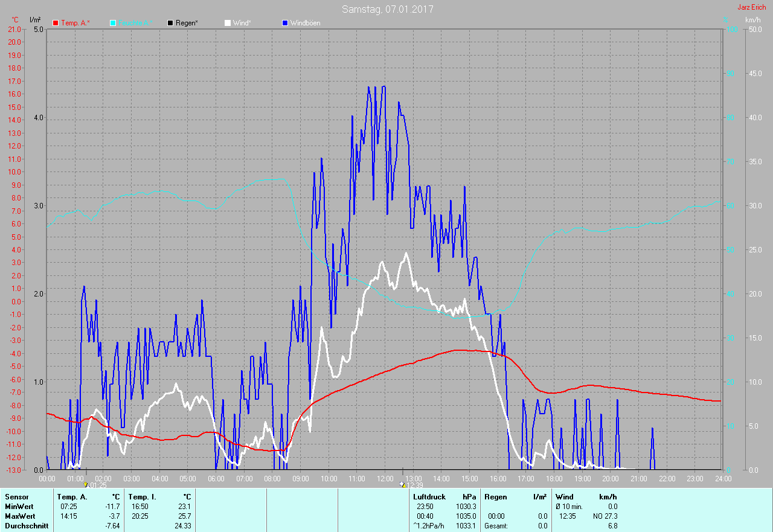Click the red Temp. A. legend swatch
Viewport: 773px width, 532px height.
[56, 23]
